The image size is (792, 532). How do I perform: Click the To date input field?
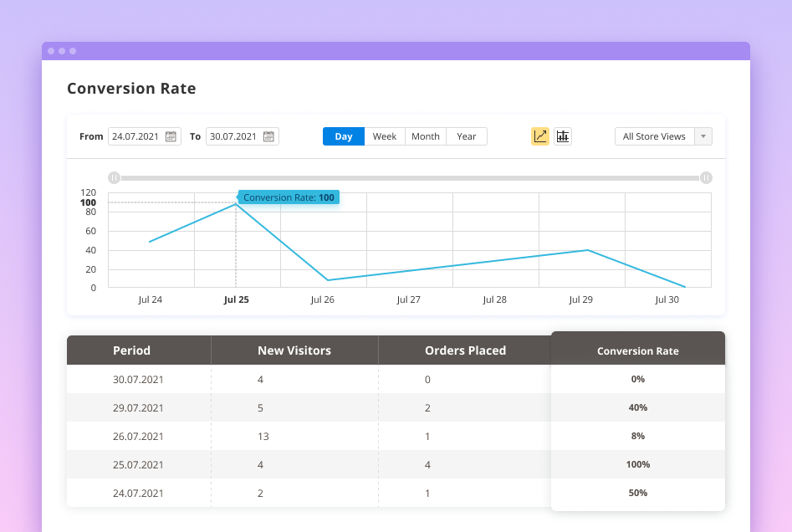[x=233, y=136]
